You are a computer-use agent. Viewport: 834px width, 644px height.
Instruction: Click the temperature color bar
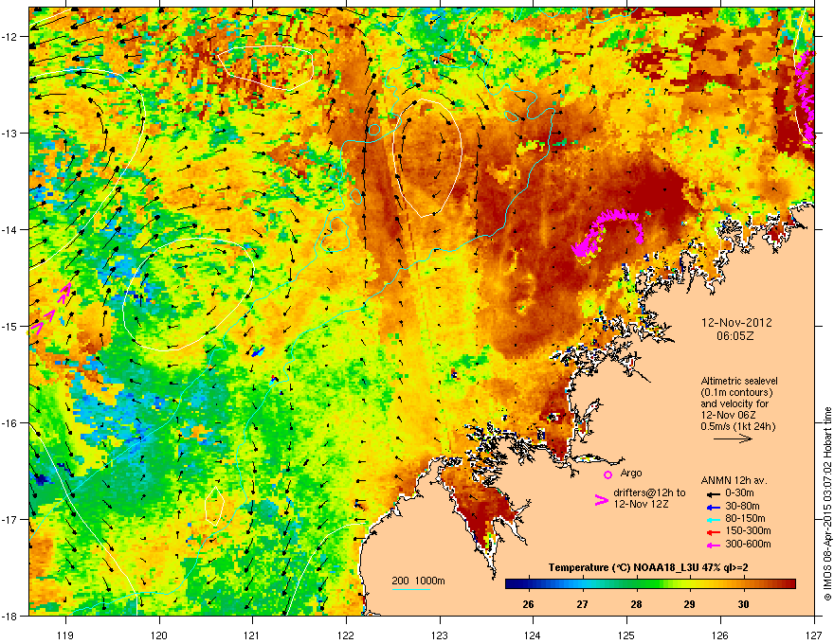click(x=650, y=584)
